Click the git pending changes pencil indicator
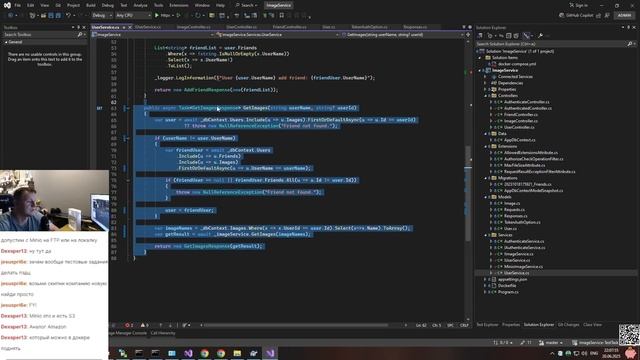 [x=525, y=343]
